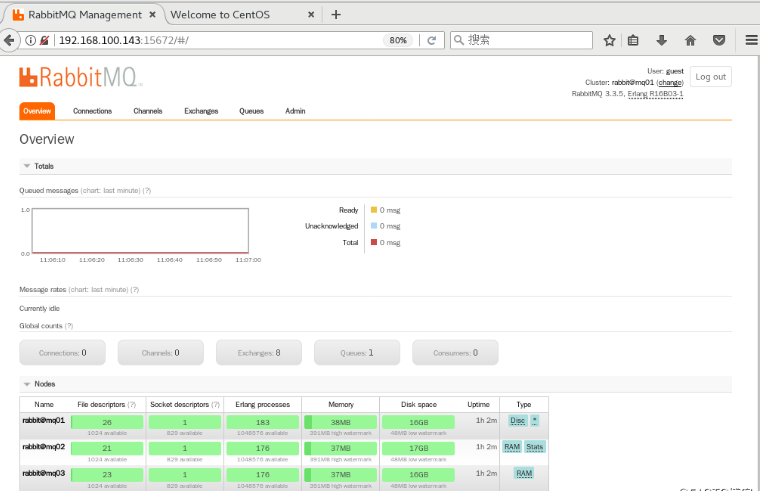Click the RabbitMQ logo
Image resolution: width=765 pixels, height=491 pixels.
(81, 77)
